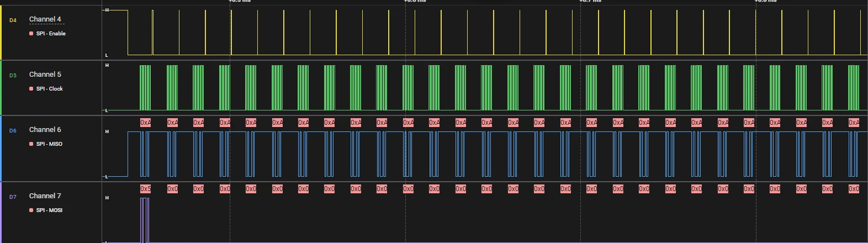Click the red square beside SPI - Enable

tap(31, 34)
